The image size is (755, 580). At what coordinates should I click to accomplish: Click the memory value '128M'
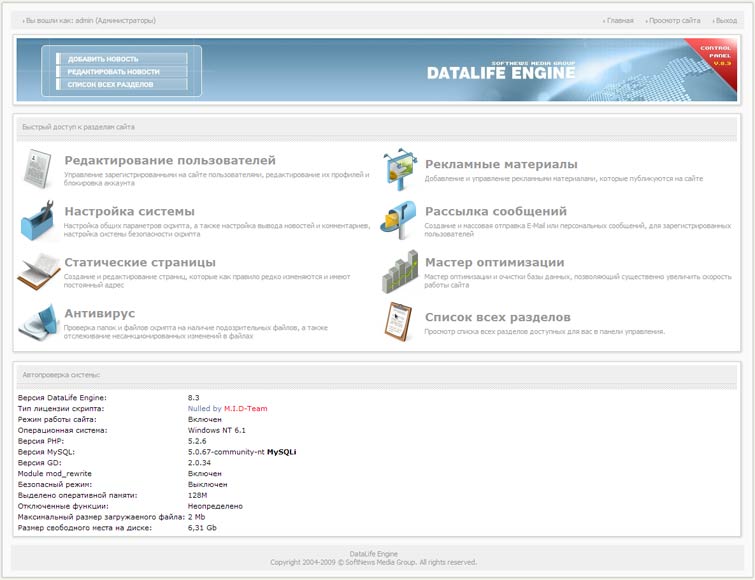pos(197,495)
